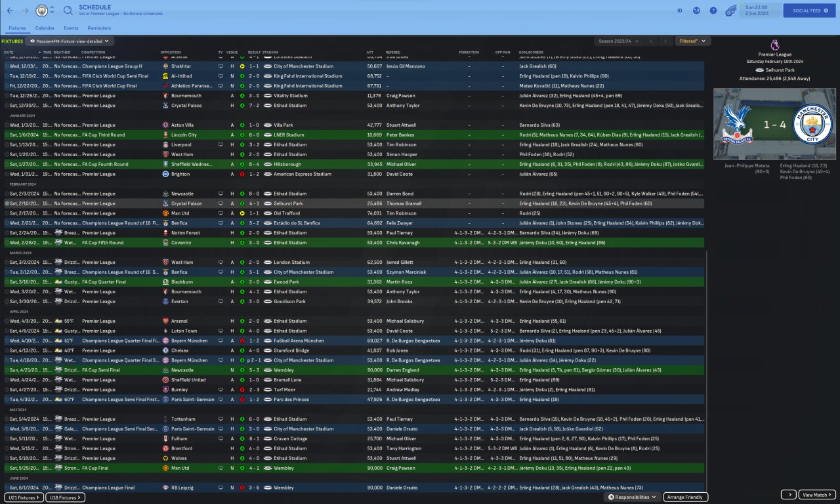
Task: Open the Filtered dropdown
Action: pyautogui.click(x=692, y=41)
